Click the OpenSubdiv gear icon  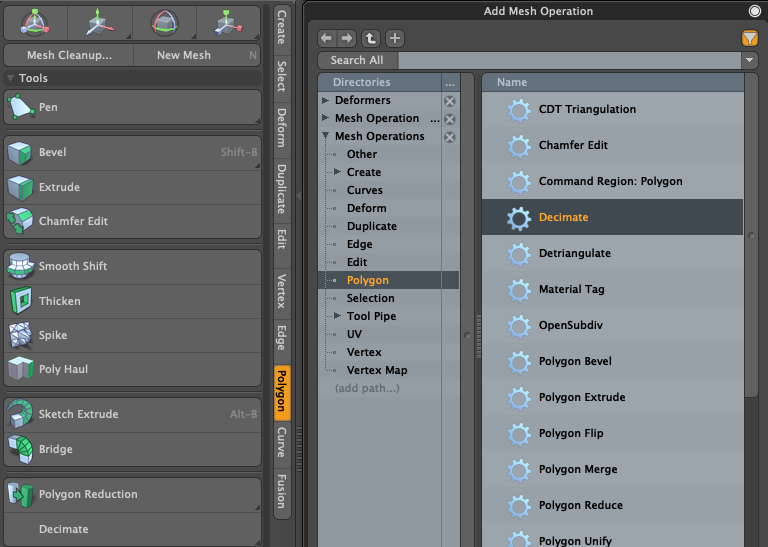(519, 326)
